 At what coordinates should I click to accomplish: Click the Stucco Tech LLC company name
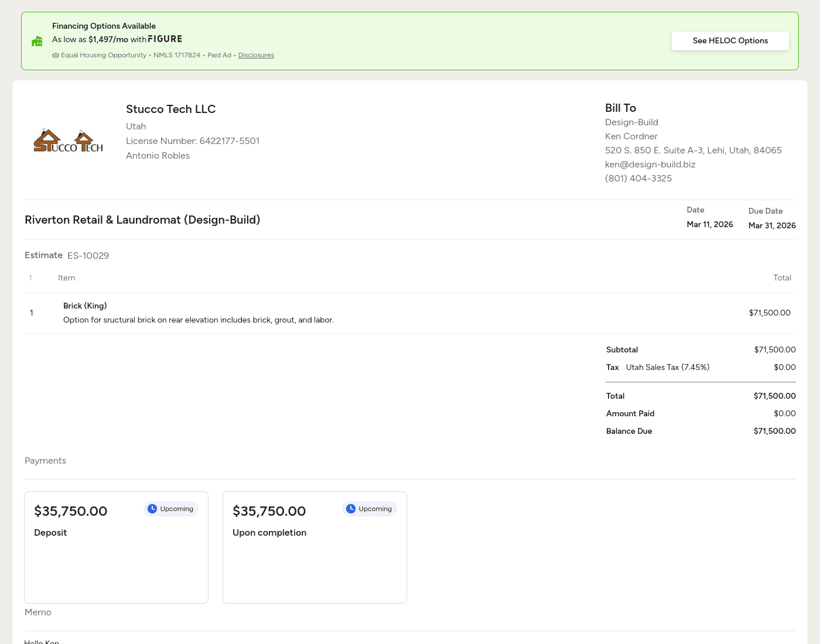click(x=170, y=109)
